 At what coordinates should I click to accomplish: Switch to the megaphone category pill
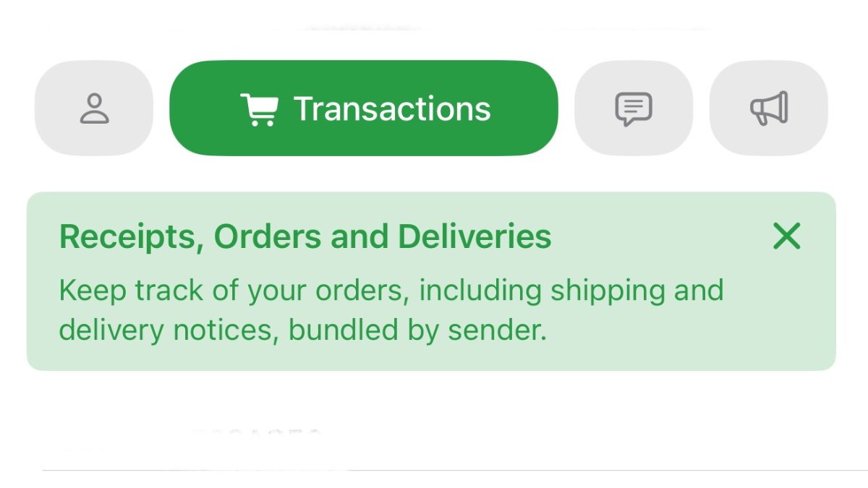pos(768,108)
